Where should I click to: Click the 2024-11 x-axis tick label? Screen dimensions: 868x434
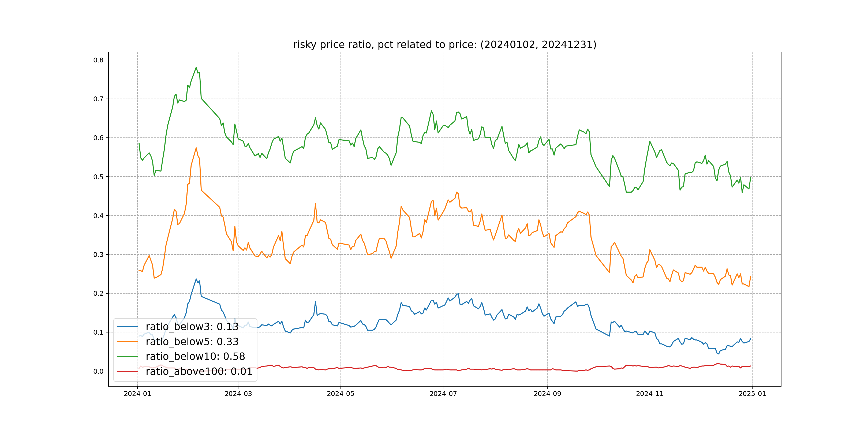(x=650, y=394)
